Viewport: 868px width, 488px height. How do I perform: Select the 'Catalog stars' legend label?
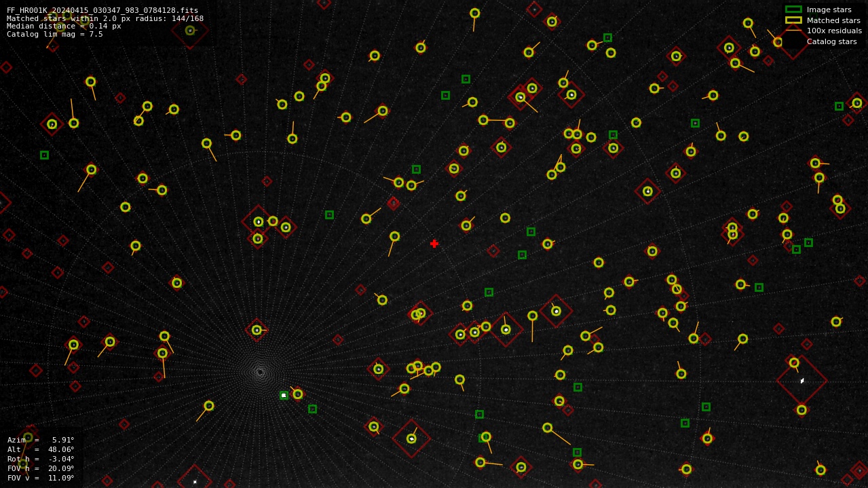[831, 41]
